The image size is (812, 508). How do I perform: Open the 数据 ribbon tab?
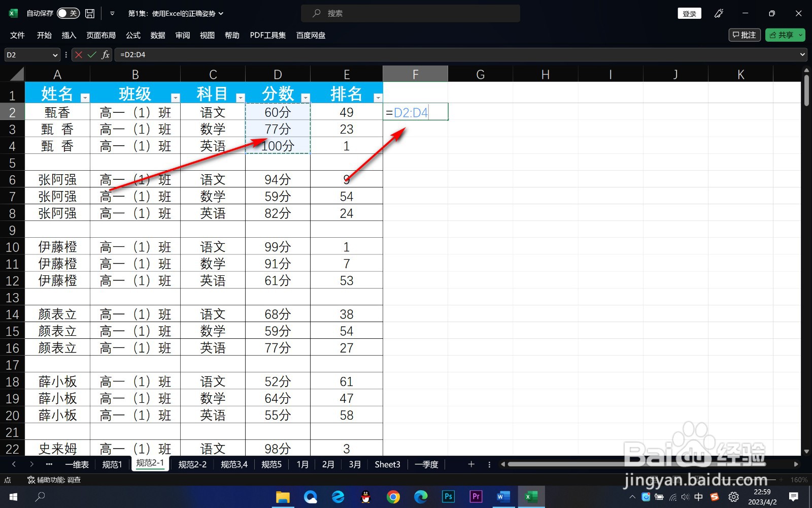point(158,35)
